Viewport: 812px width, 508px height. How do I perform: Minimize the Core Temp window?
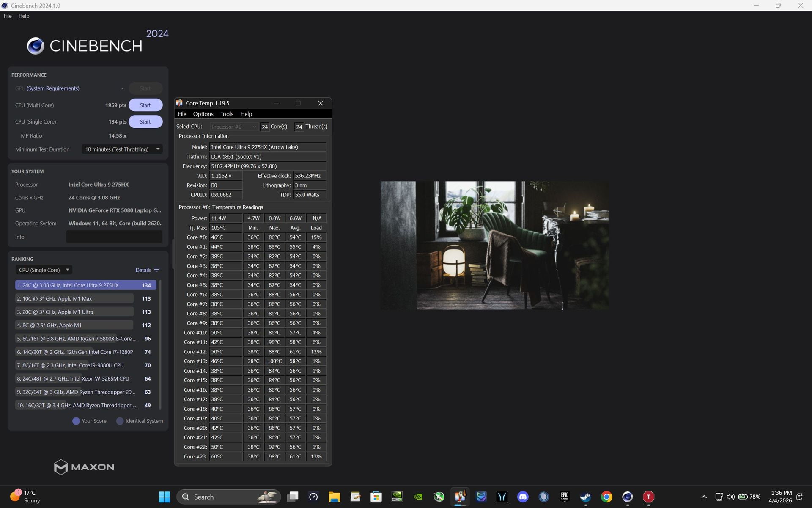click(x=276, y=103)
